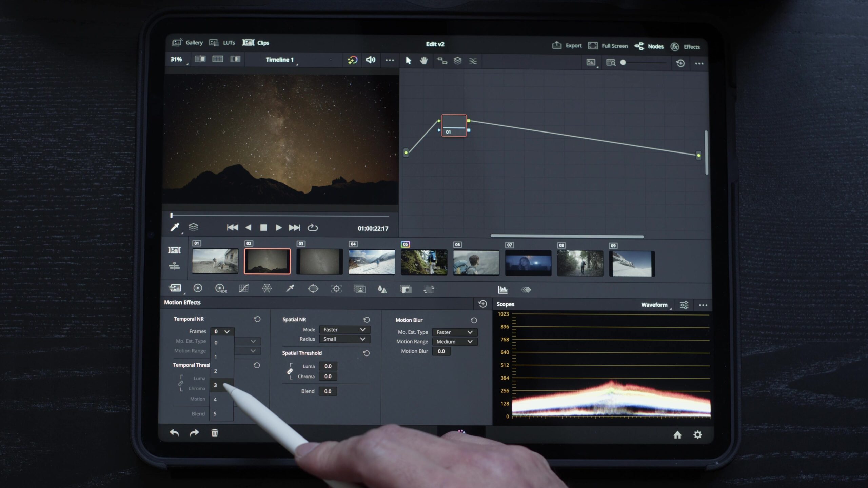868x488 pixels.
Task: Open the Waveform scope type dropdown
Action: pos(656,305)
